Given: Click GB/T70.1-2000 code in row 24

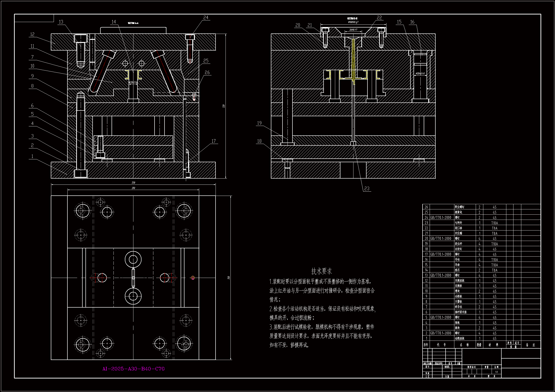Looking at the screenshot, I should [441, 218].
